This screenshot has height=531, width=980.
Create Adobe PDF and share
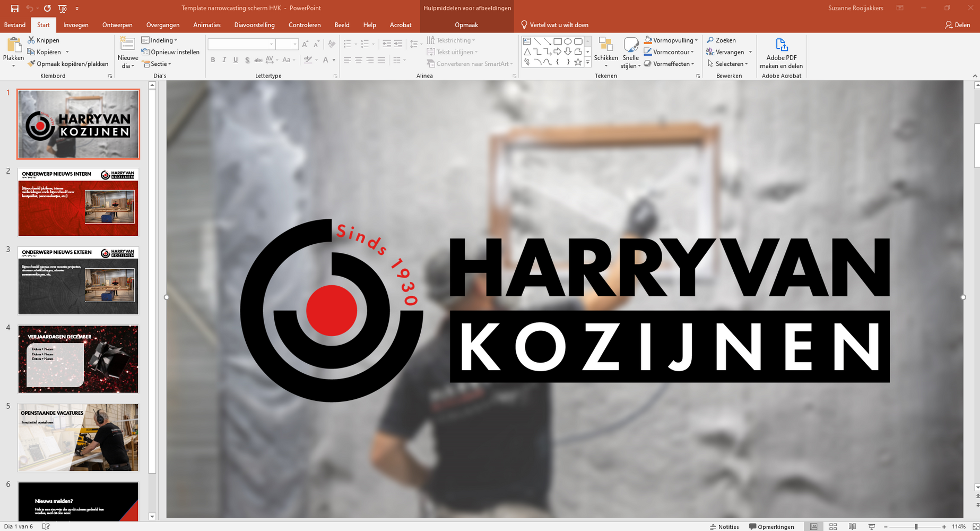[x=781, y=53]
